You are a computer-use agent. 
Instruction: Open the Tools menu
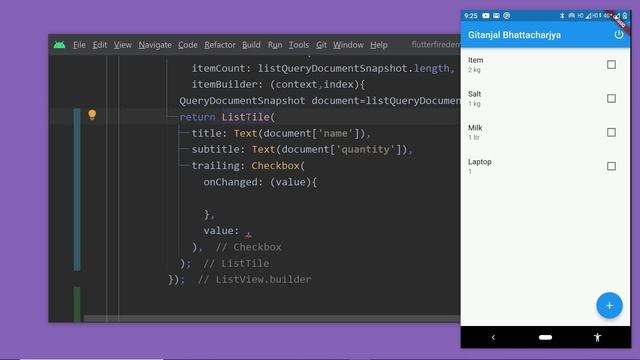(x=299, y=45)
